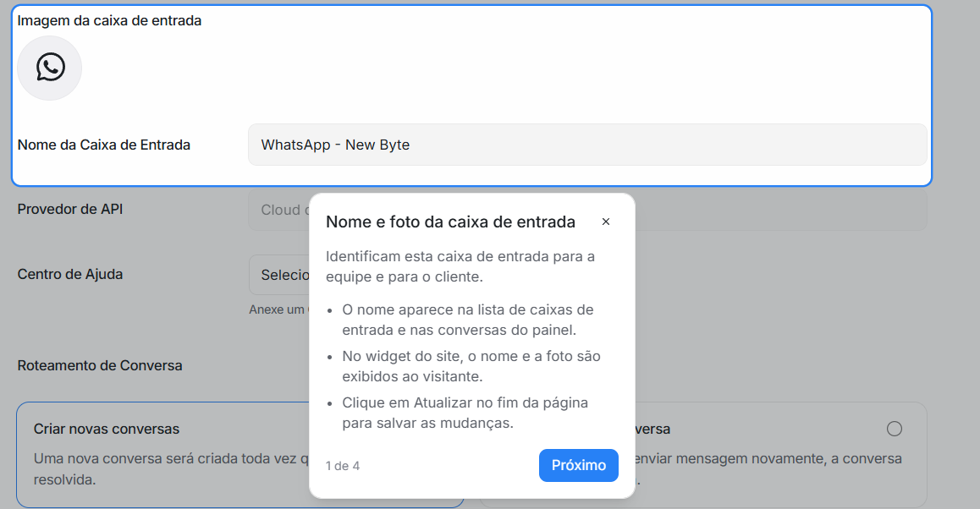
Task: Click the "Anexe um" helper text under Centro de Ajuda
Action: (277, 309)
